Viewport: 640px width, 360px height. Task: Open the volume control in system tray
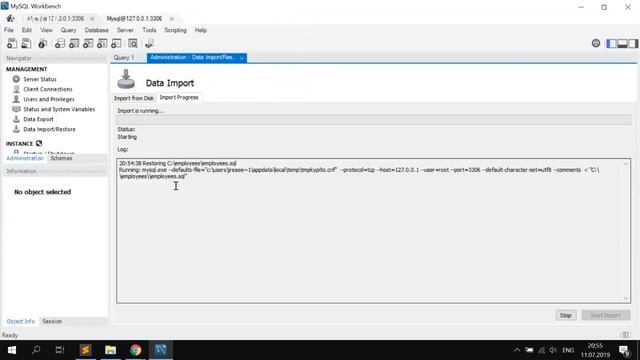point(553,350)
